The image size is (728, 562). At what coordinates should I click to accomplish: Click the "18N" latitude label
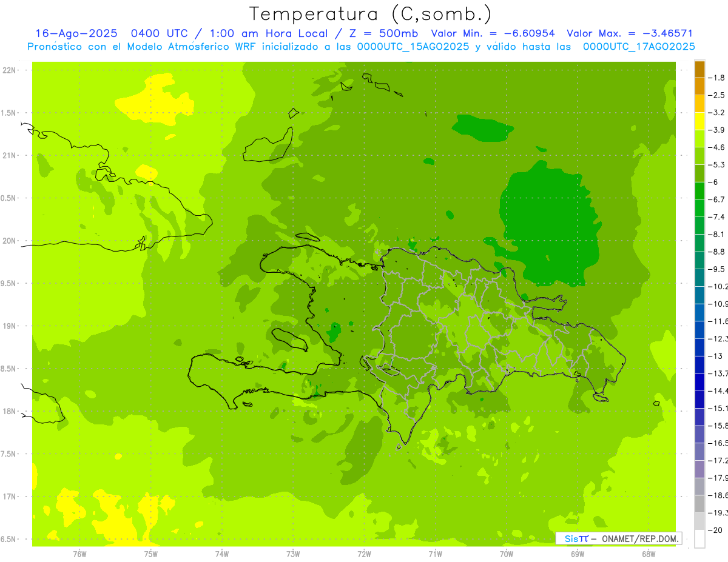coord(10,411)
